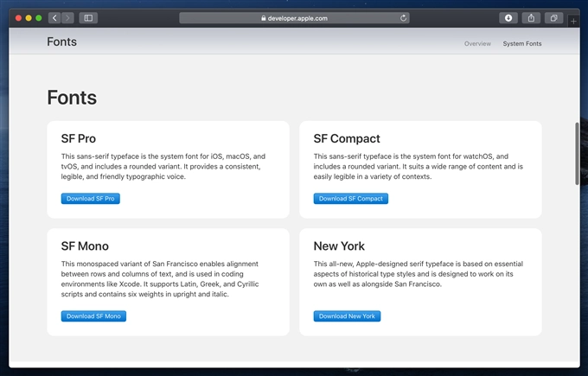Screen dimensions: 588x376
Task: Switch to the Overview tab
Action: (x=477, y=43)
